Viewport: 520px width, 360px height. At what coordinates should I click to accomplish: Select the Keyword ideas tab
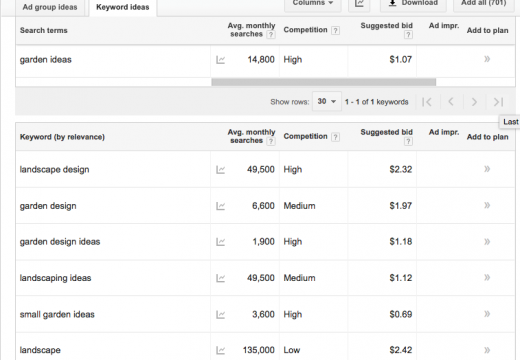point(123,7)
